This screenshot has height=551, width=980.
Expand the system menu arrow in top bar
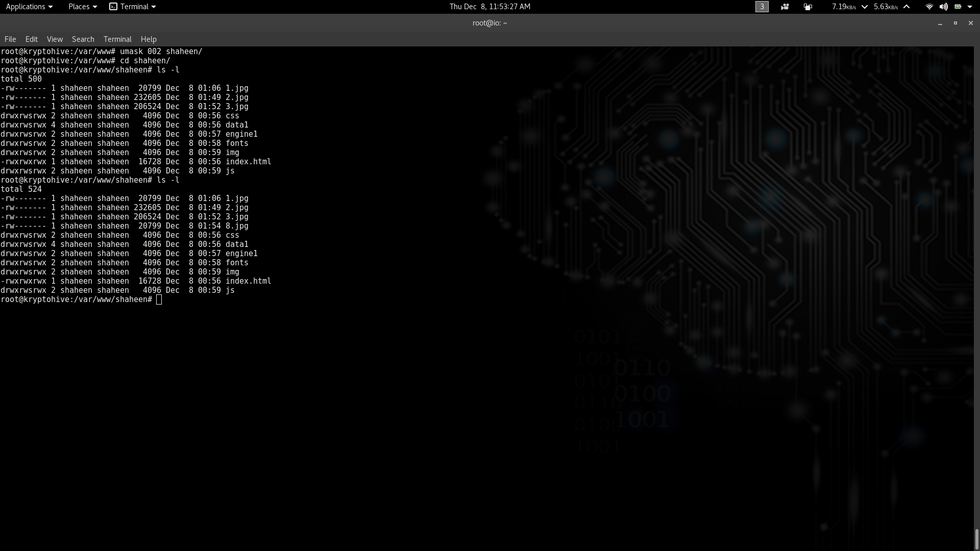point(970,7)
